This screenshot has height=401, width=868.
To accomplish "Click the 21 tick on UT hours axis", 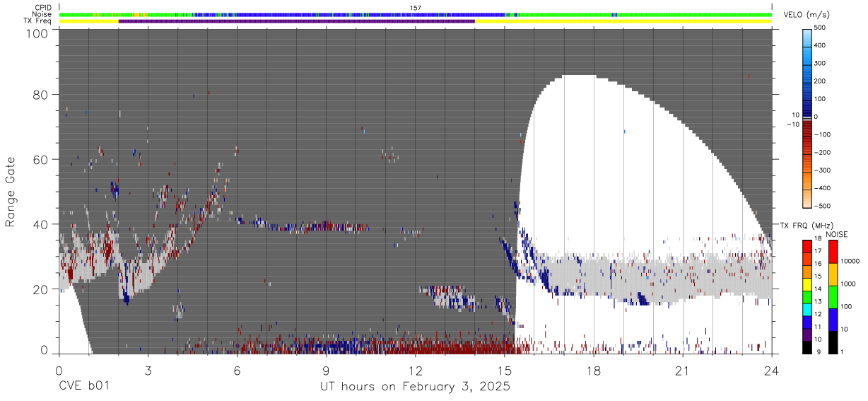I will click(x=683, y=371).
